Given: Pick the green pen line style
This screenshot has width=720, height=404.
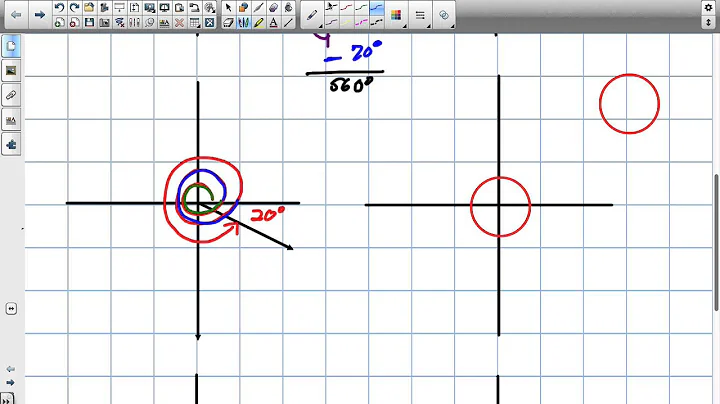Looking at the screenshot, I should (361, 7).
